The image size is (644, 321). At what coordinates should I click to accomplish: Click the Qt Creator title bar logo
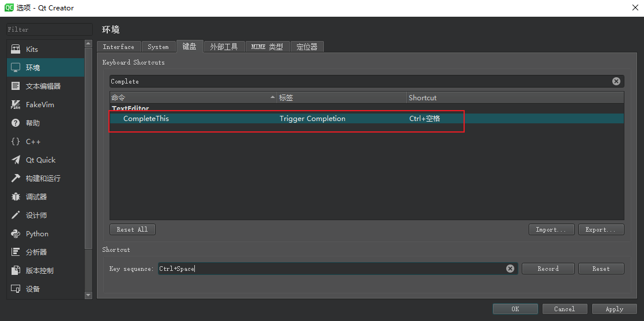click(x=9, y=8)
